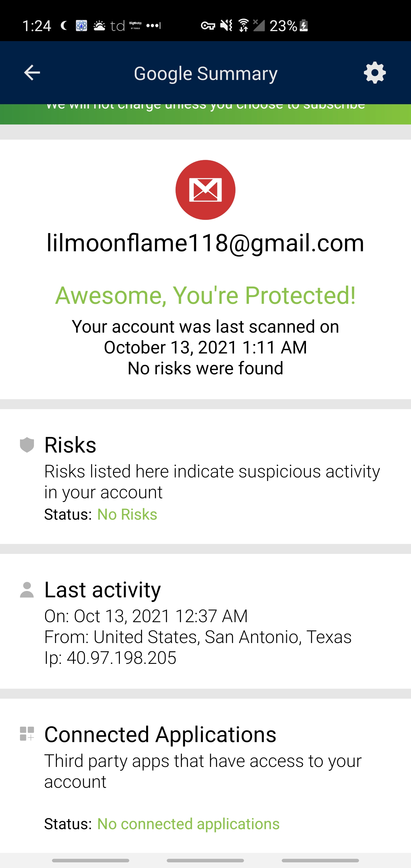Open settings via the gear icon

point(375,73)
